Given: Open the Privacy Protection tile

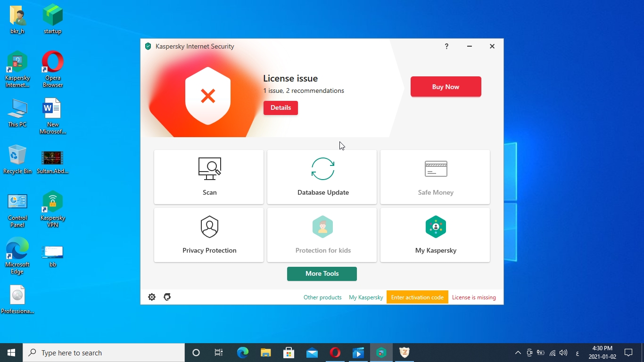Looking at the screenshot, I should pos(209,235).
